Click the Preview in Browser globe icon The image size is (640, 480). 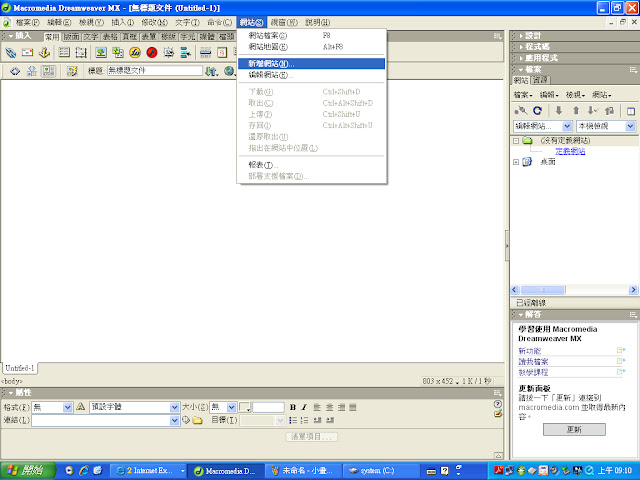click(229, 71)
